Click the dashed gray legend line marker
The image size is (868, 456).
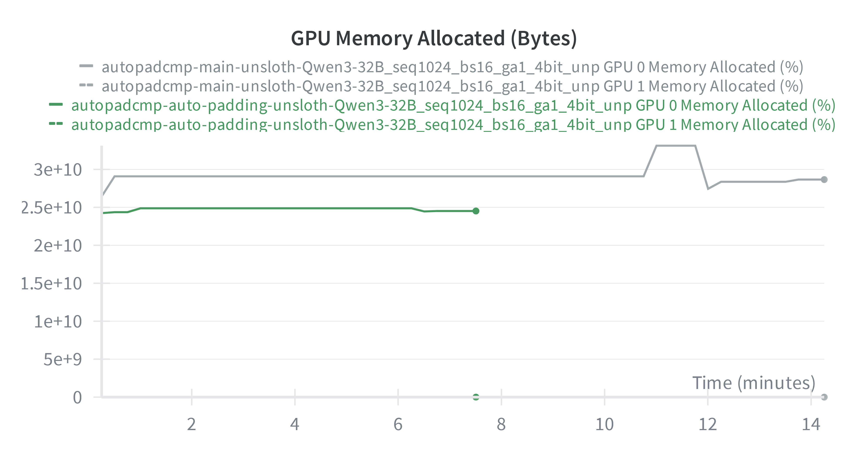tap(86, 85)
